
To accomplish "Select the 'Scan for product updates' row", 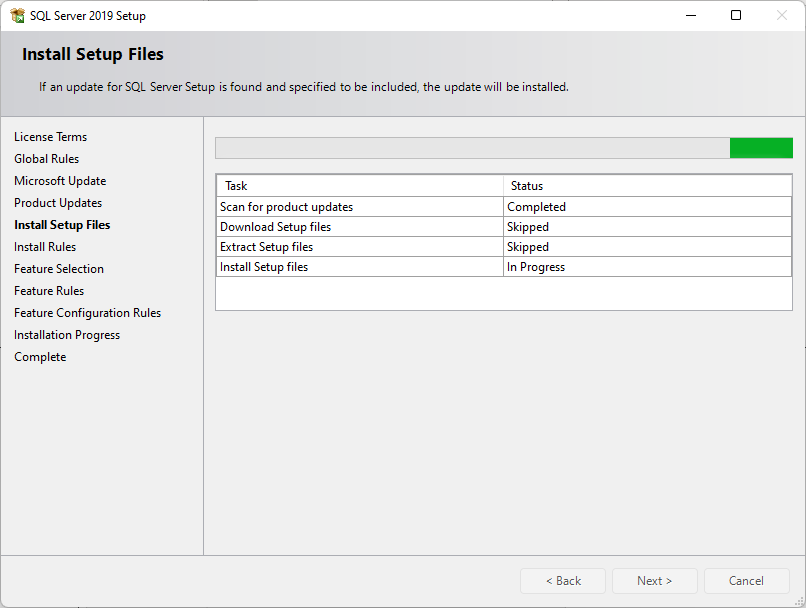I will 504,207.
